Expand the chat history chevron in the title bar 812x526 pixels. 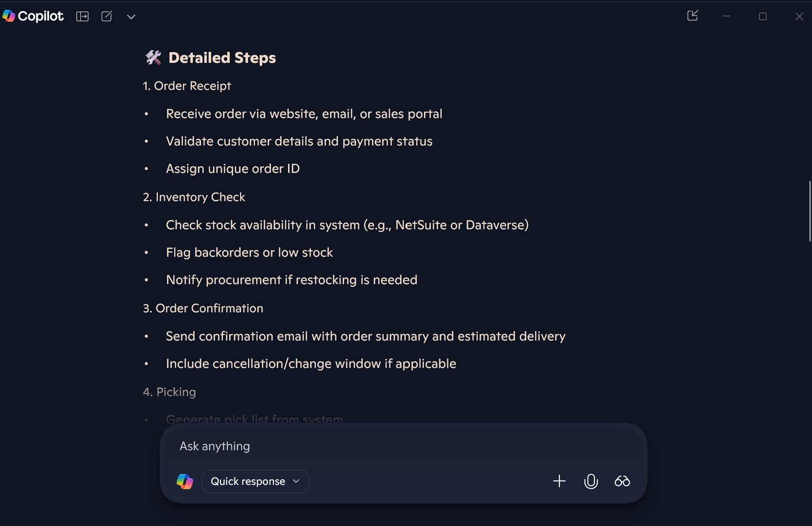tap(131, 17)
